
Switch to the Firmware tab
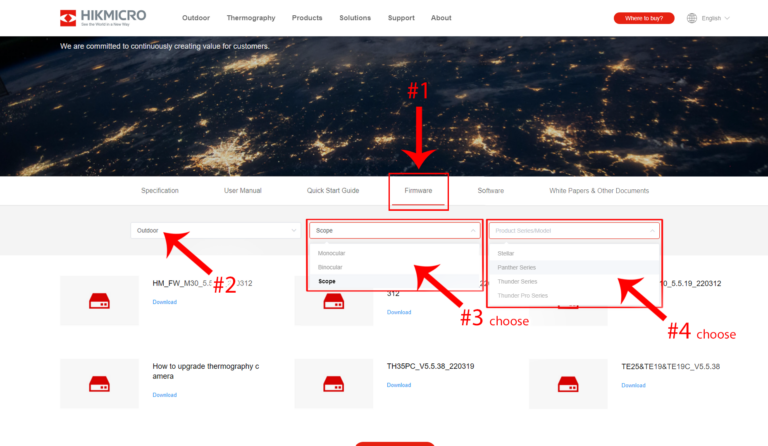419,190
